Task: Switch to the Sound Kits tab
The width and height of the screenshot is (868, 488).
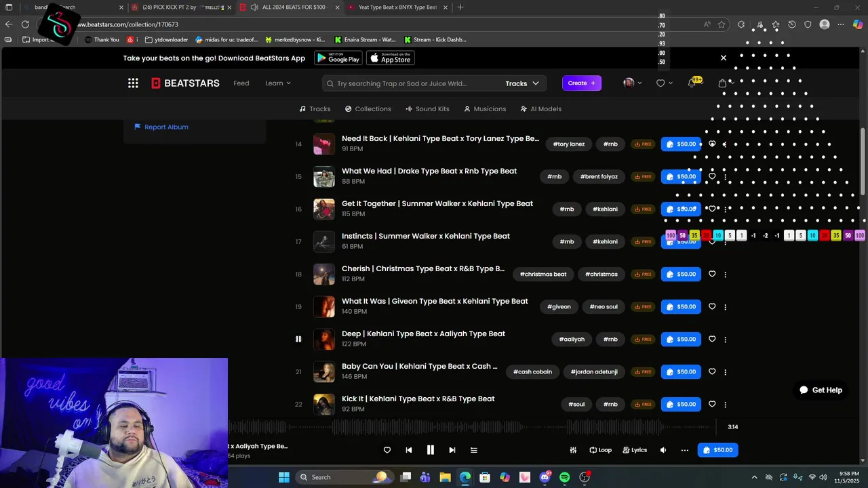Action: [428, 109]
